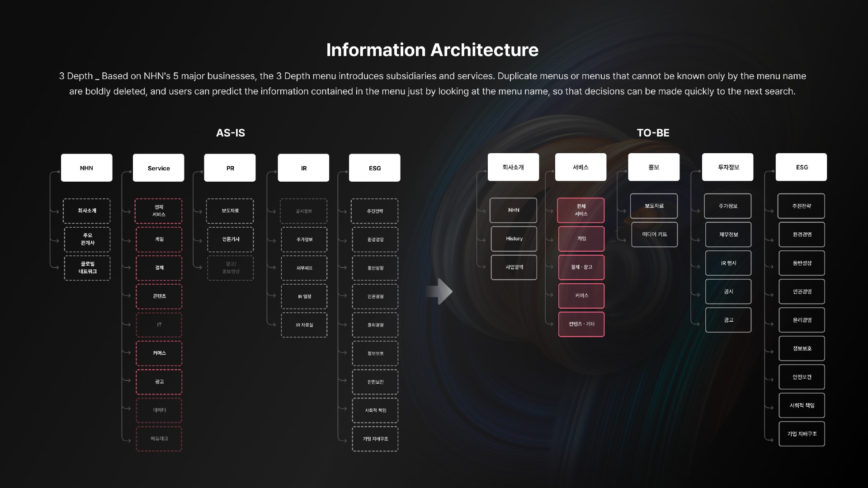
Task: Select the dashed 주가정보 box under AS-IS IR
Action: pos(304,239)
